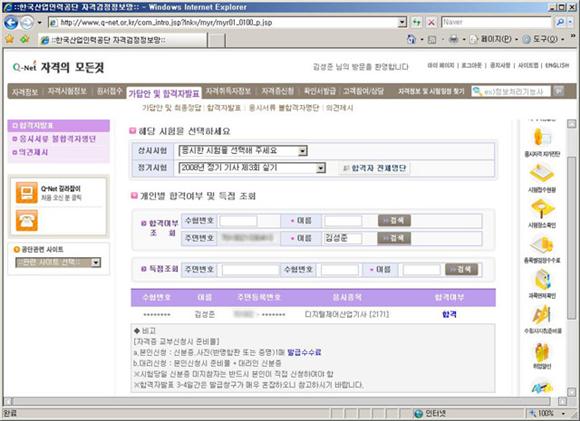Click the red Stop loading icon

point(431,23)
